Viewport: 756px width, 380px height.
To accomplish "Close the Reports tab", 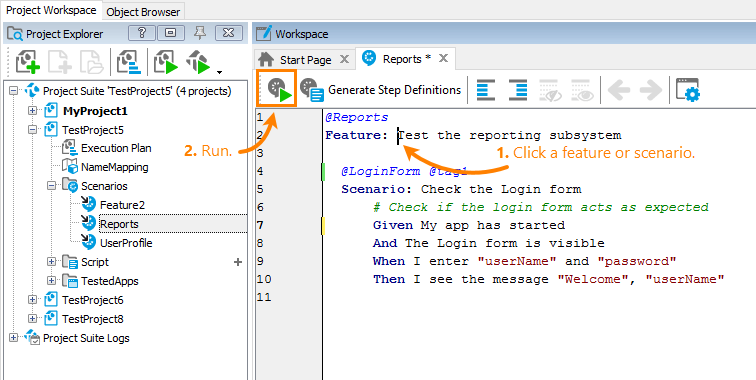I will coord(443,58).
